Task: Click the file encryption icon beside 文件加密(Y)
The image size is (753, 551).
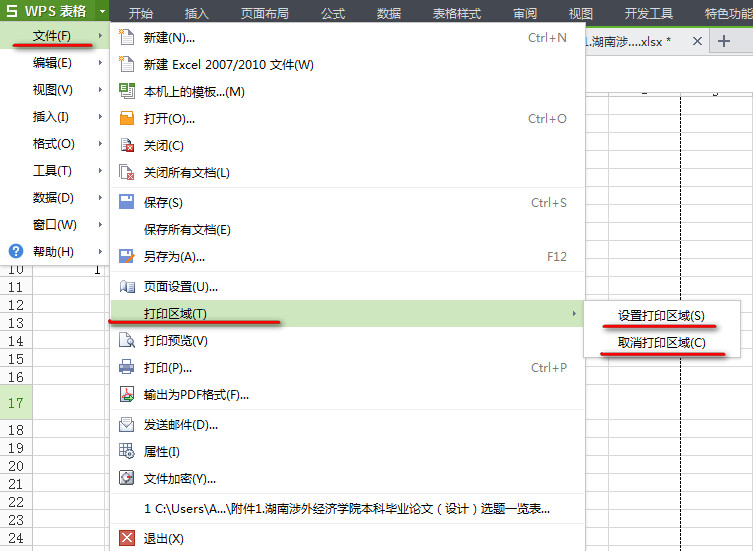Action: pos(127,478)
